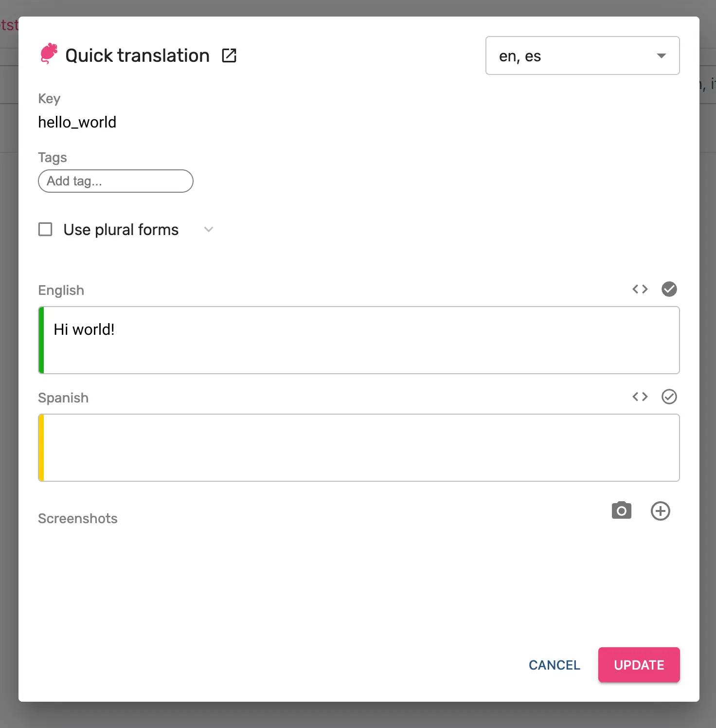Dismiss the dialog with CANCEL
The height and width of the screenshot is (728, 716).
pyautogui.click(x=554, y=665)
